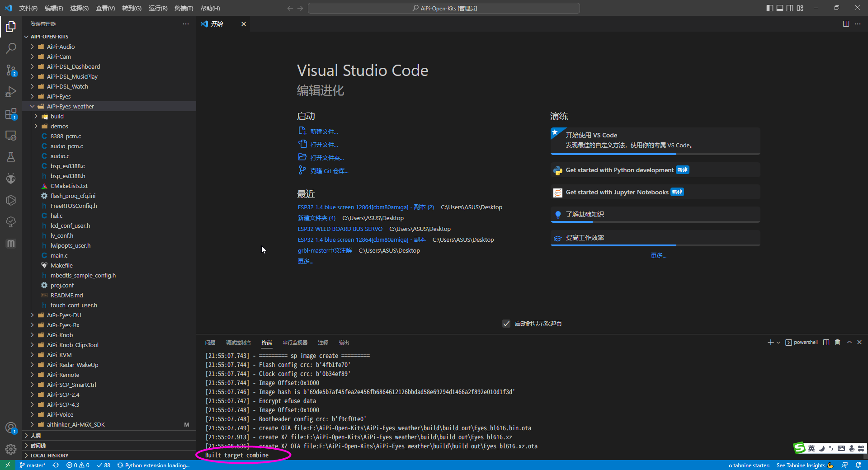
Task: Open the Testing flask icon
Action: (11, 157)
